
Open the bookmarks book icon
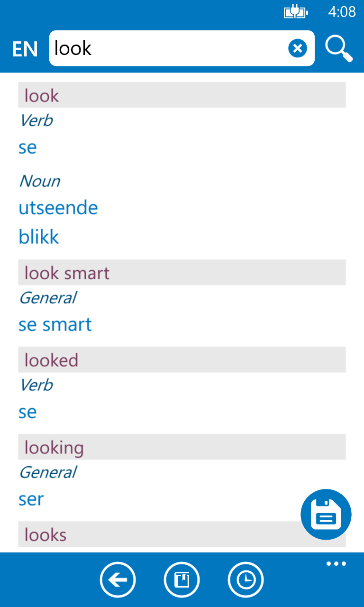(x=182, y=579)
